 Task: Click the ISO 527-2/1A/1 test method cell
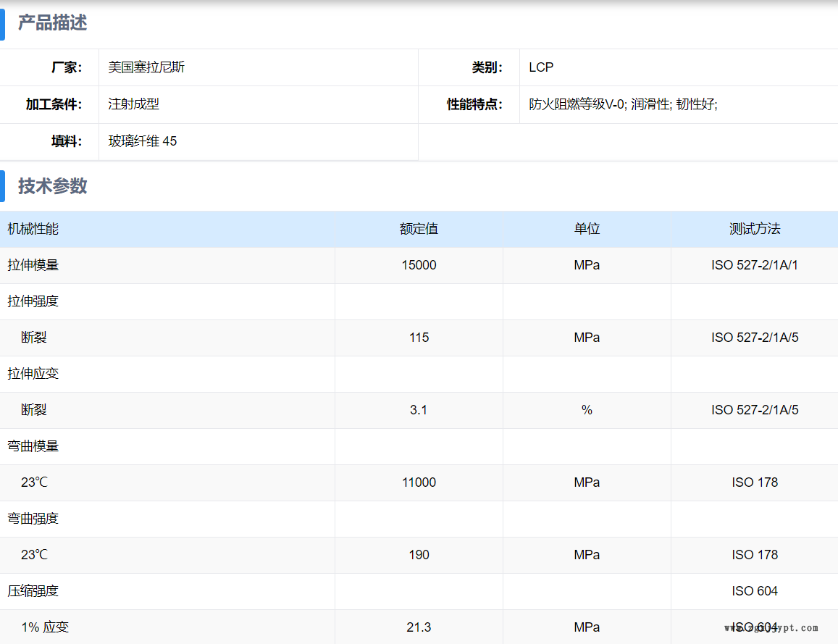(x=755, y=265)
